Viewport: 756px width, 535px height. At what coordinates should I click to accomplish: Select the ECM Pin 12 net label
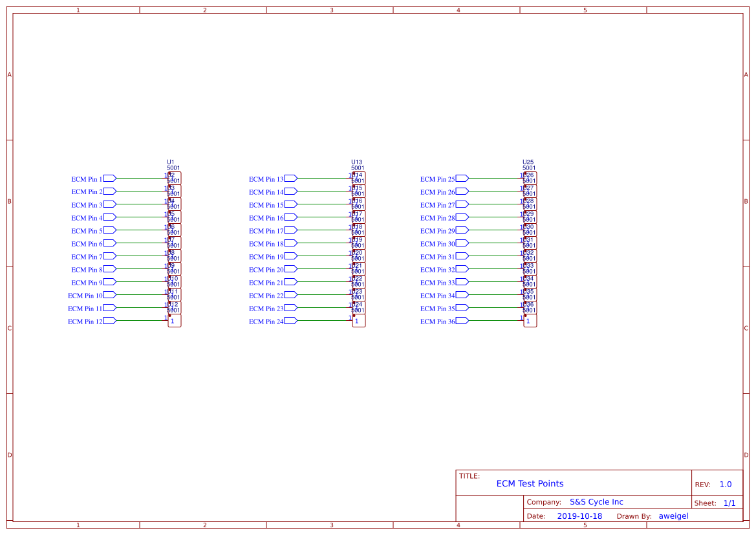pyautogui.click(x=86, y=321)
